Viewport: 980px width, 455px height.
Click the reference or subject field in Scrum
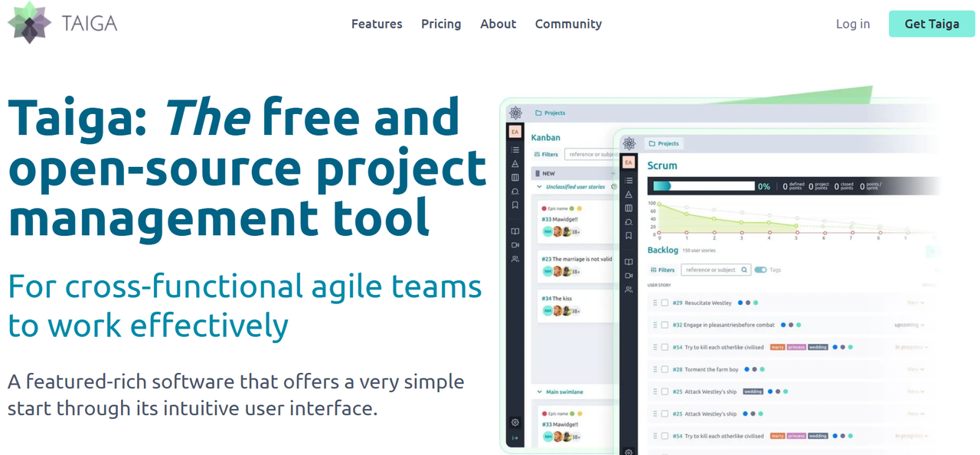716,270
